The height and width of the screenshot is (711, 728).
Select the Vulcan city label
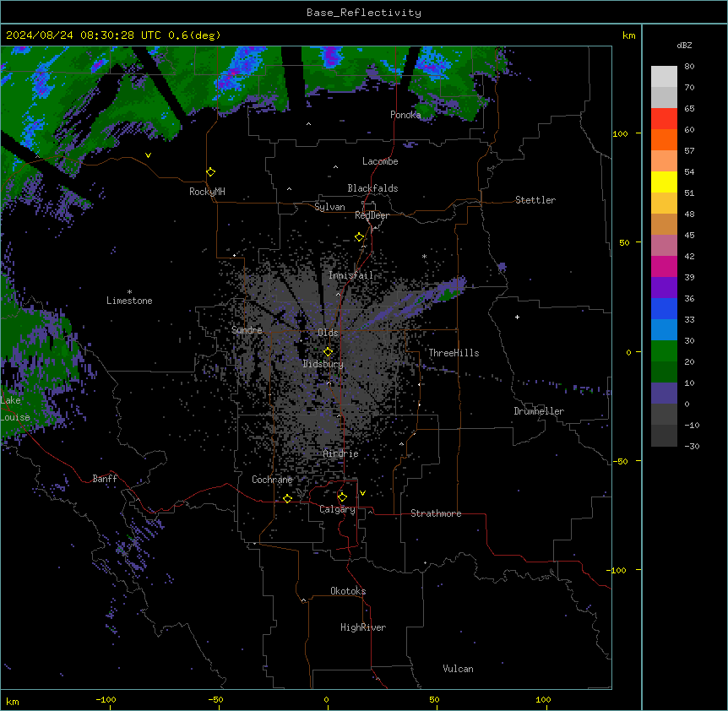click(x=459, y=669)
